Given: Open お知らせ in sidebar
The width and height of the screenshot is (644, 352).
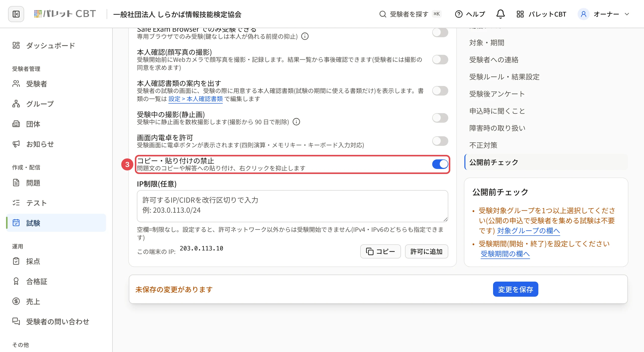Looking at the screenshot, I should click(x=56, y=144).
